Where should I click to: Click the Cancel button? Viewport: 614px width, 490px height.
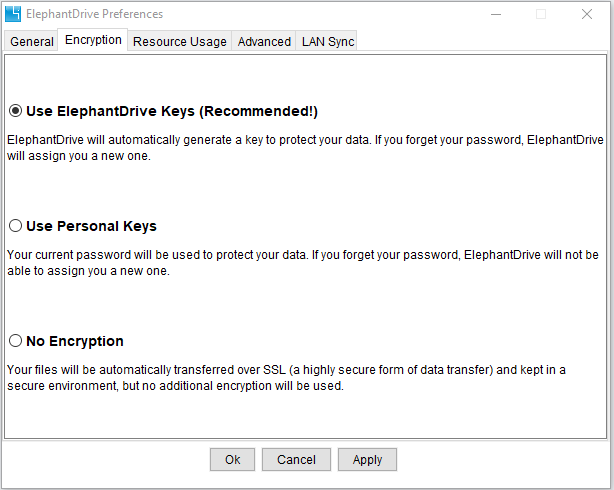point(296,459)
